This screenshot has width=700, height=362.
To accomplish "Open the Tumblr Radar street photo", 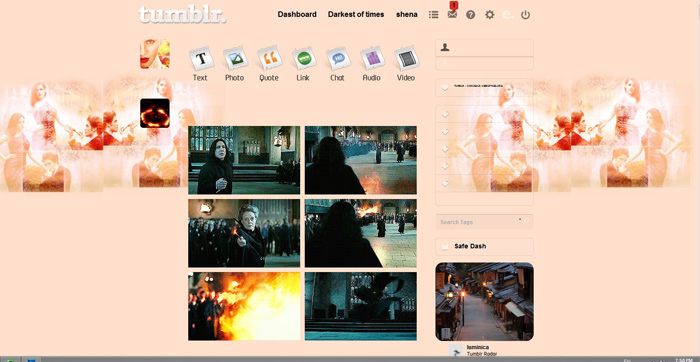I will [484, 302].
